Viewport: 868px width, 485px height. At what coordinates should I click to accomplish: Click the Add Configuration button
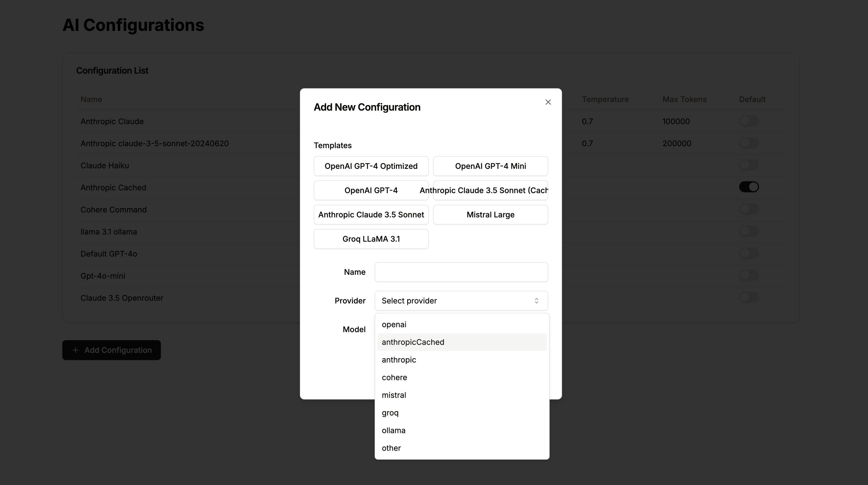tap(111, 350)
